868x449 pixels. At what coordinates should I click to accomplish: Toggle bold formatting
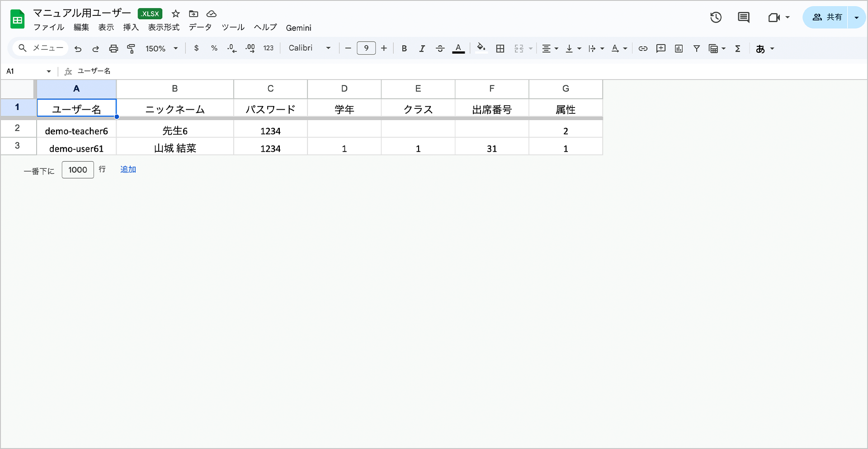(x=404, y=49)
